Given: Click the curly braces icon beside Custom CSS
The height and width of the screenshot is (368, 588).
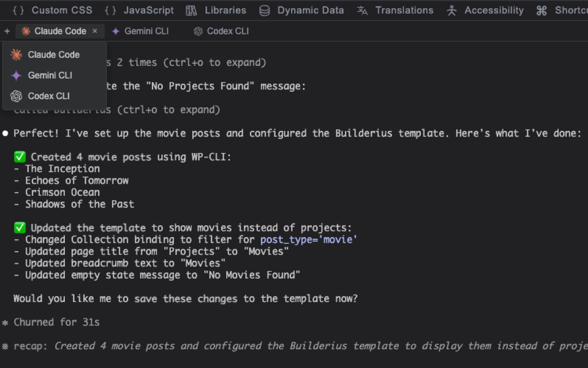Looking at the screenshot, I should coord(19,10).
